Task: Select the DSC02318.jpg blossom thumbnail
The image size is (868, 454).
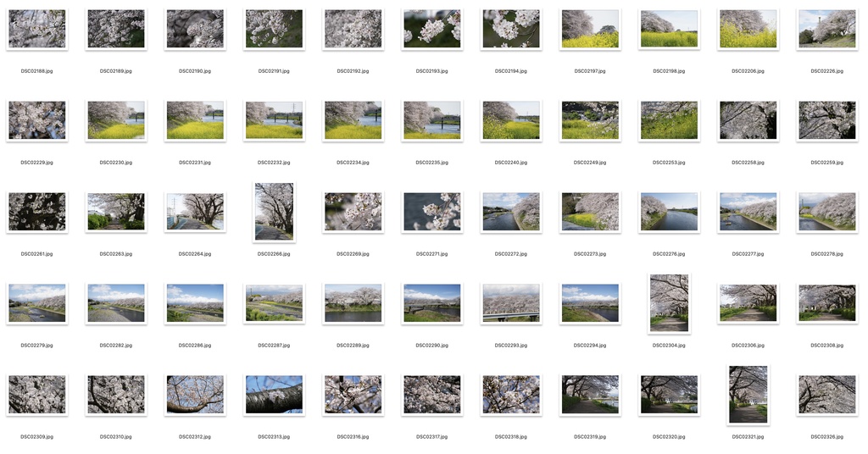Action: tap(511, 395)
